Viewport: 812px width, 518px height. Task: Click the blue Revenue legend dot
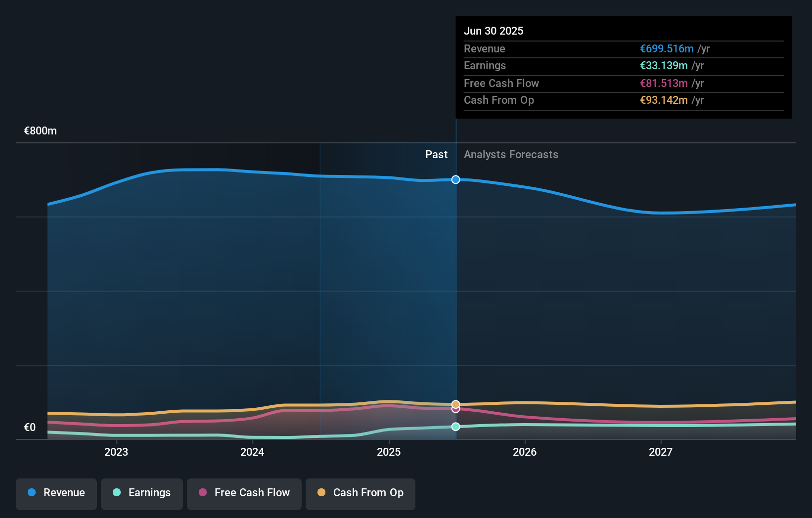pyautogui.click(x=32, y=493)
